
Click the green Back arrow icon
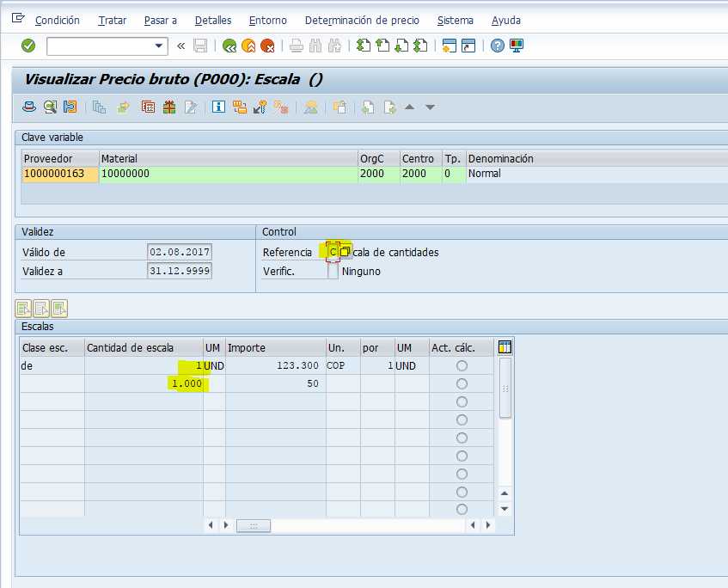[x=229, y=46]
